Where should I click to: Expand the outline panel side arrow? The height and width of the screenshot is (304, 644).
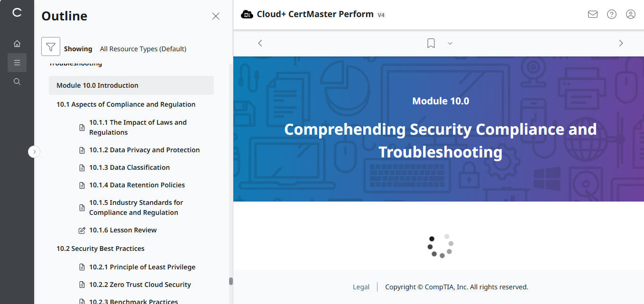pos(34,151)
